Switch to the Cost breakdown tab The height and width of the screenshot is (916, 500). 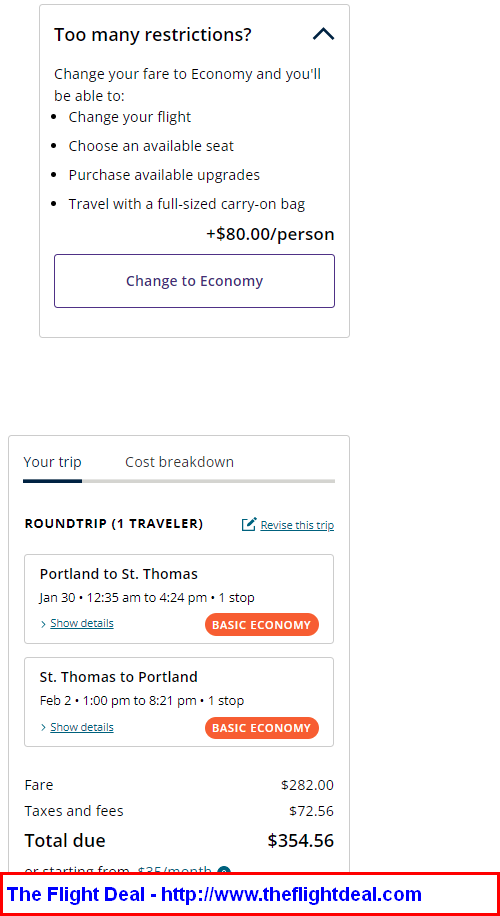point(179,462)
